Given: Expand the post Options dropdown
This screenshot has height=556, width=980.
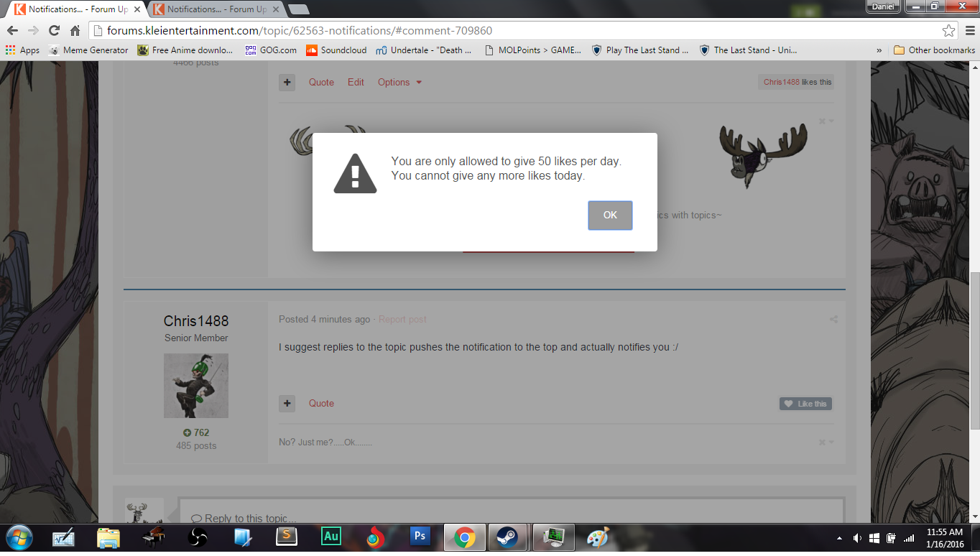Looking at the screenshot, I should [399, 83].
